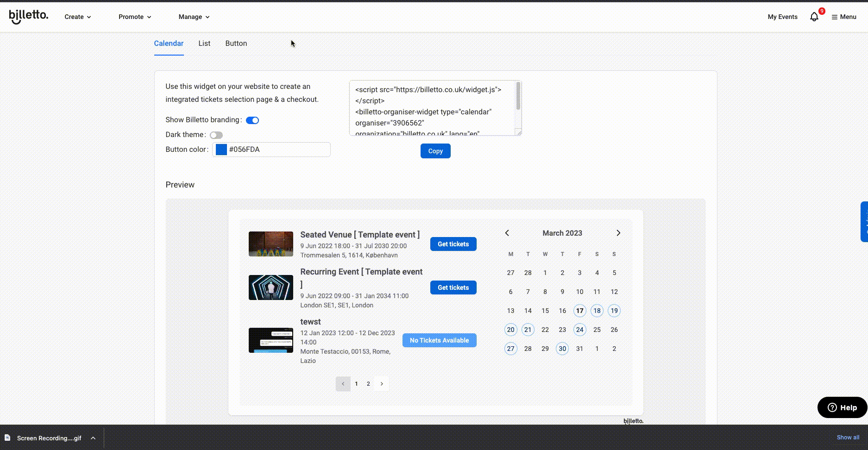This screenshot has height=450, width=868.
Task: Go to events page 1
Action: (356, 384)
